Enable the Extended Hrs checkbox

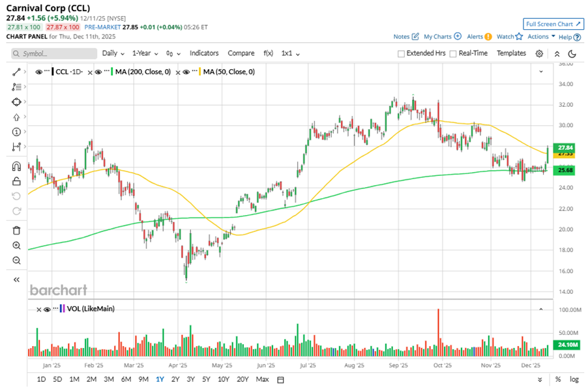point(401,53)
